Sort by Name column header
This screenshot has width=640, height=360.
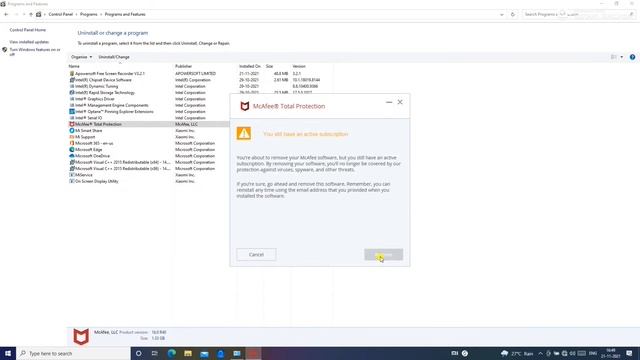[74, 66]
